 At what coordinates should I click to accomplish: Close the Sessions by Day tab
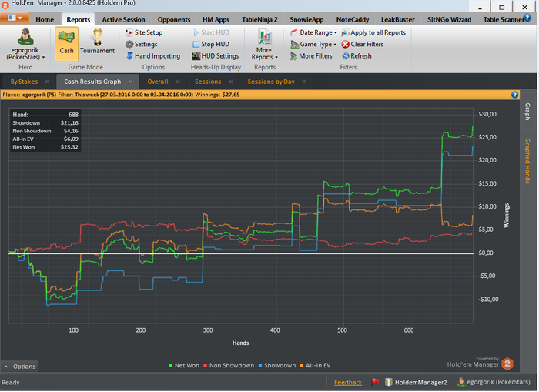(304, 82)
